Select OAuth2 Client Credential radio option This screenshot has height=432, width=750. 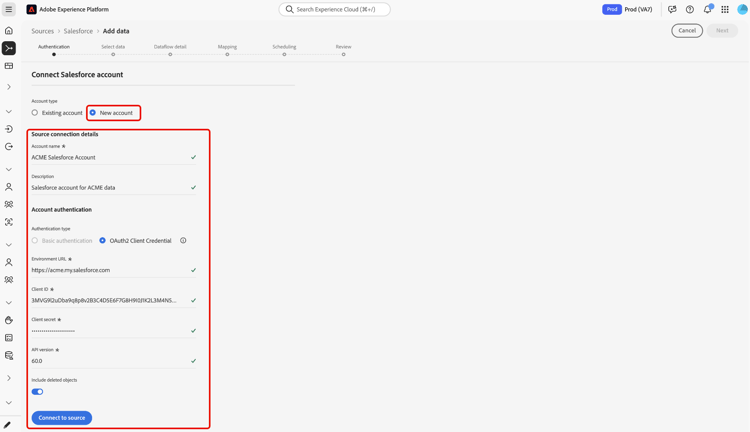coord(102,241)
